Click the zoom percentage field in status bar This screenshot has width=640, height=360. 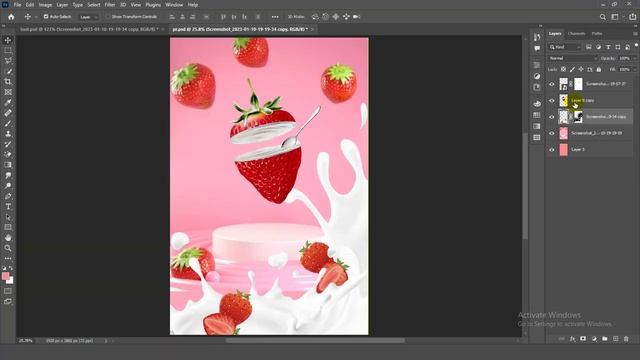[x=26, y=340]
